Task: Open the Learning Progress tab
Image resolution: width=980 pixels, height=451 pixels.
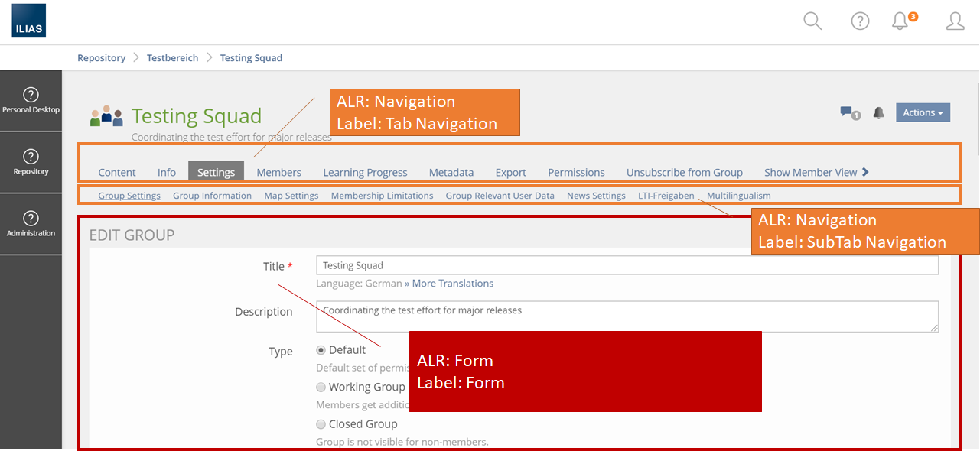Action: 365,173
